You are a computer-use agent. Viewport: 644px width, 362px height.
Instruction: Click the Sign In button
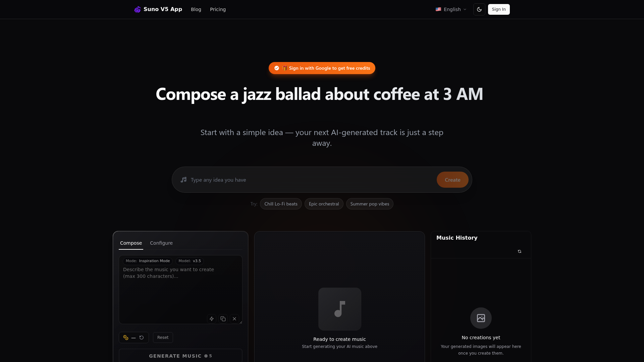pyautogui.click(x=499, y=9)
